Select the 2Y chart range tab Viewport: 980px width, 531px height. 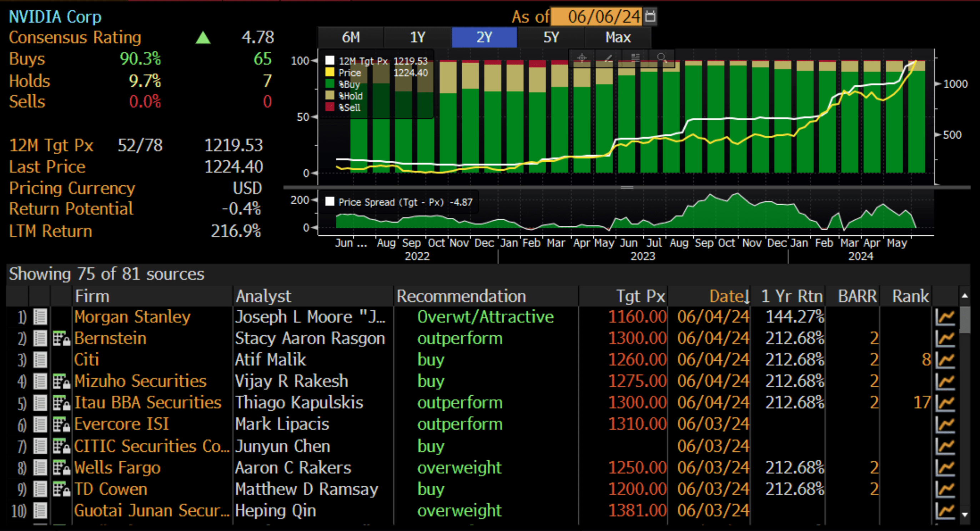(484, 37)
